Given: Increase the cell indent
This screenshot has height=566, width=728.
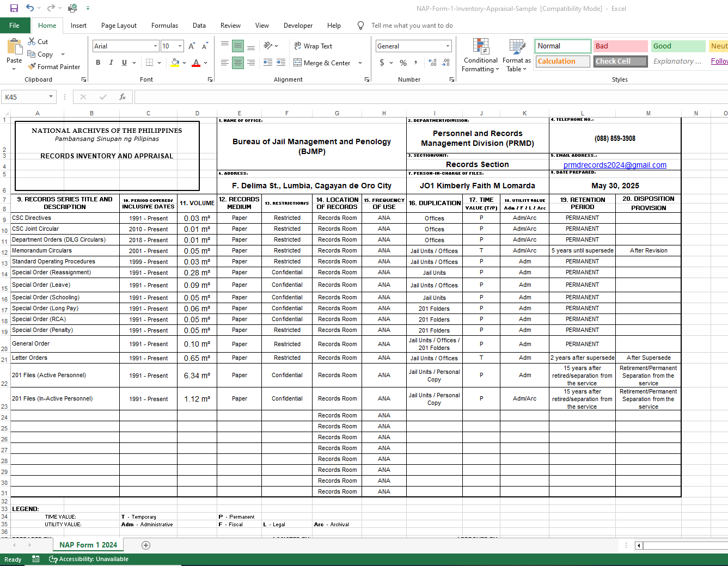Looking at the screenshot, I should coord(281,63).
